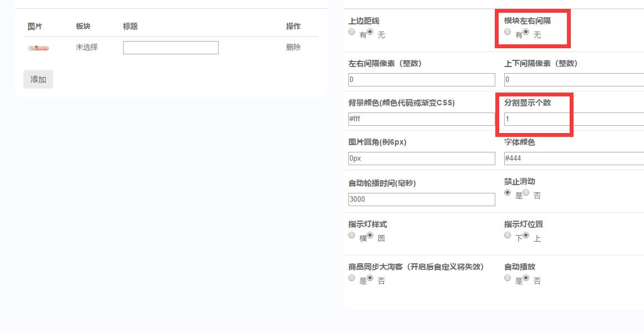Edit the 自动轮播时间 field showing 3000

tap(422, 200)
